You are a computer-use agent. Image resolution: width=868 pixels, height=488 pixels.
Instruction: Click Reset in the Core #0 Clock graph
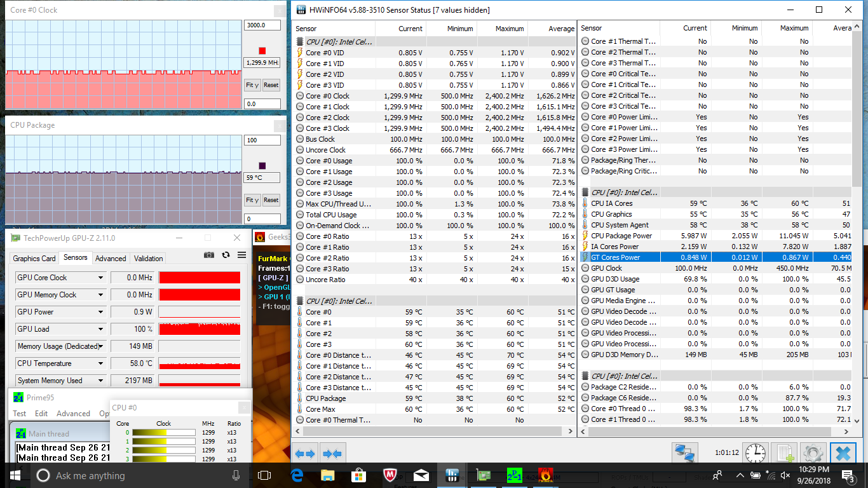coord(271,85)
